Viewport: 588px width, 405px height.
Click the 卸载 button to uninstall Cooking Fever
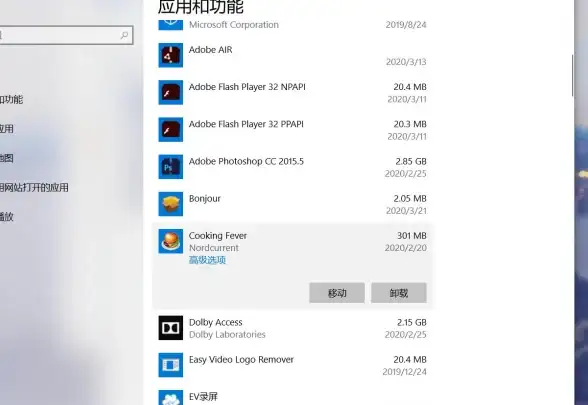point(399,293)
